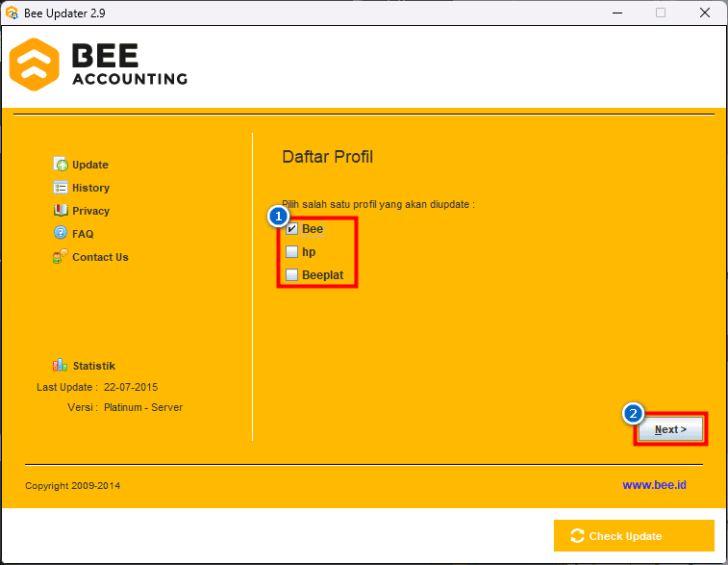728x565 pixels.
Task: Click the hp profile label
Action: tap(309, 252)
